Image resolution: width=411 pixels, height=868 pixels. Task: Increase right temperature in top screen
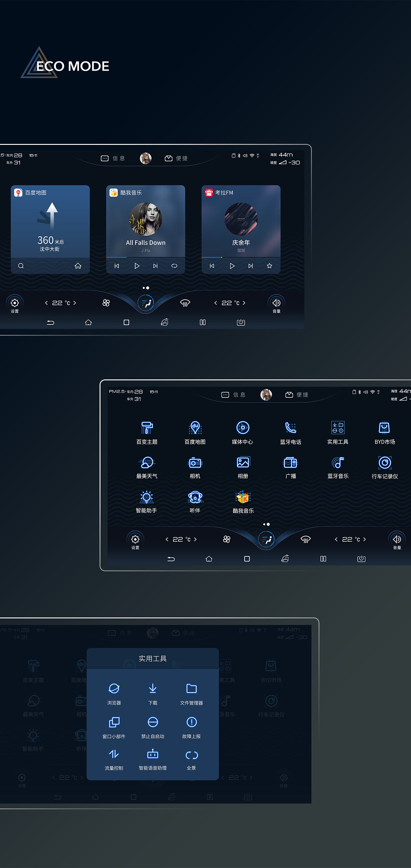pos(244,303)
